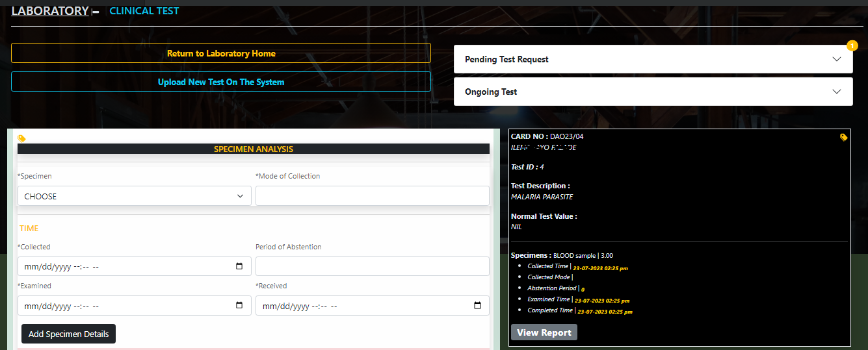Click the Test ID : 4 text

tap(527, 167)
